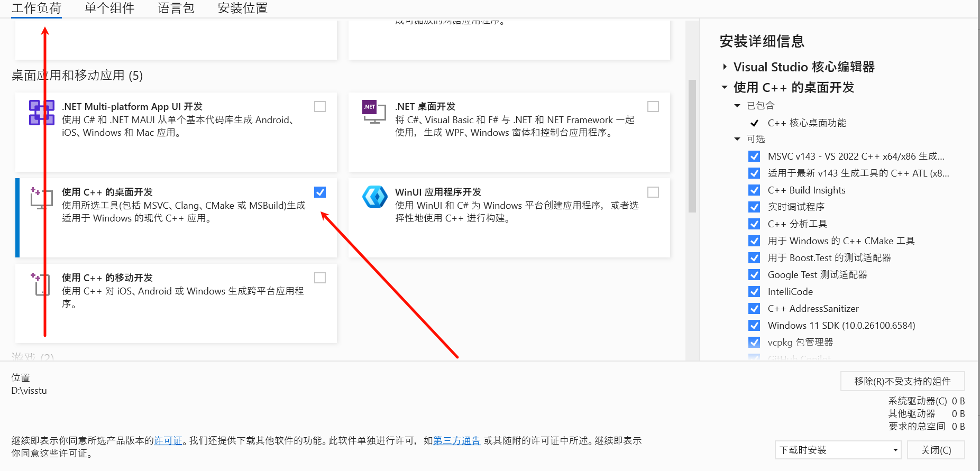Screen dimensions: 980x471
Task: Click the WinUI application development icon
Action: point(374,197)
